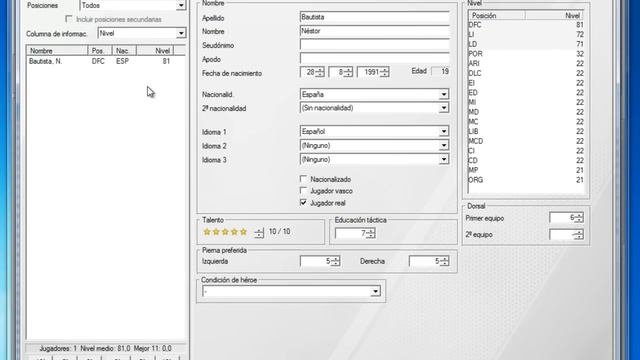This screenshot has height=360, width=640.
Task: Select the LIB position row
Action: (x=526, y=131)
